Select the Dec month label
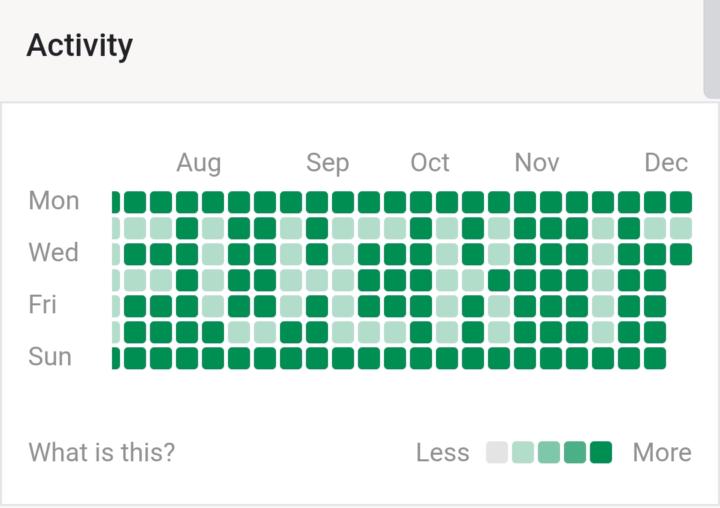The width and height of the screenshot is (720, 508). coord(666,163)
